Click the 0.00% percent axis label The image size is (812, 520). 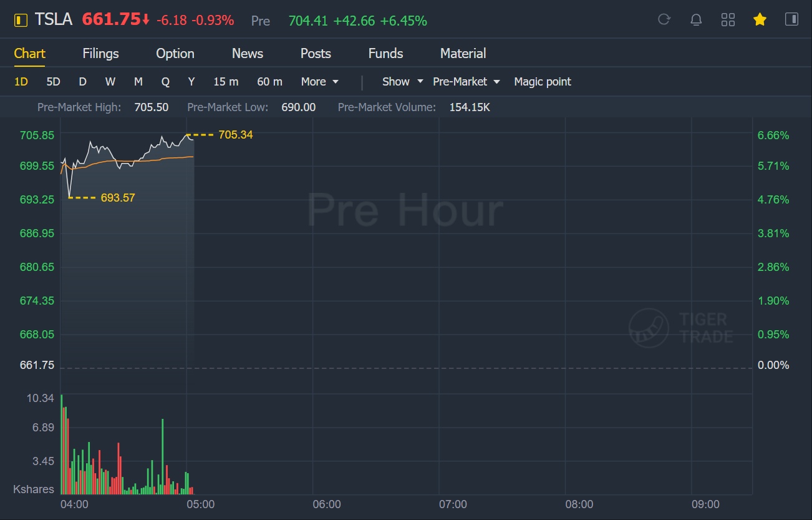click(773, 365)
